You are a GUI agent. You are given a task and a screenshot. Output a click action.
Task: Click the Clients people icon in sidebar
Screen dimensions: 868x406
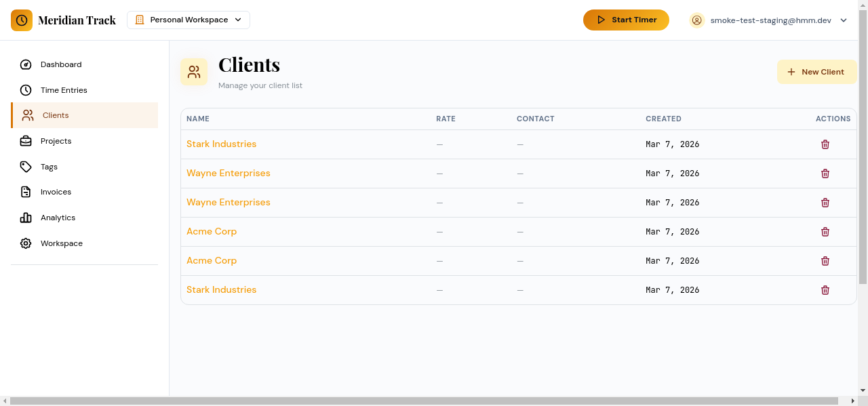tap(27, 115)
